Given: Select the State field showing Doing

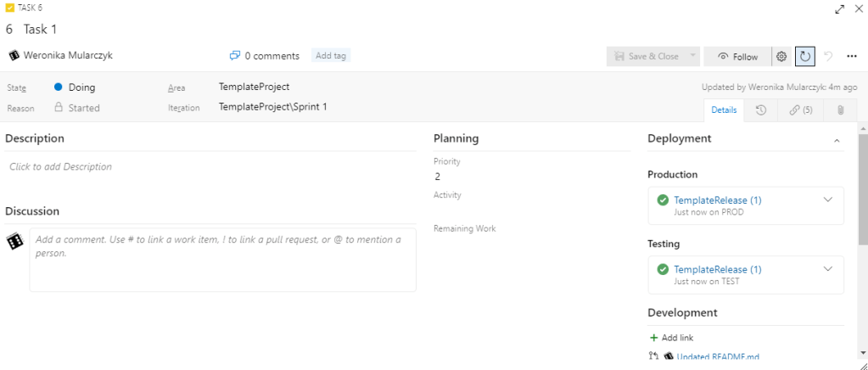Looking at the screenshot, I should 81,87.
